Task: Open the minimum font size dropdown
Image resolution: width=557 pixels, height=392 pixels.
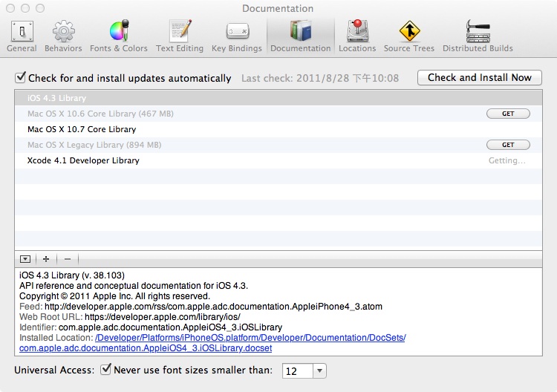Action: (319, 370)
